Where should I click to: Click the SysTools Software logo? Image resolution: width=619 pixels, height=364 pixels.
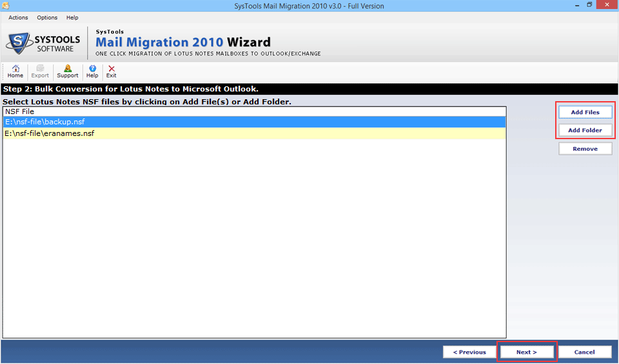pos(43,43)
